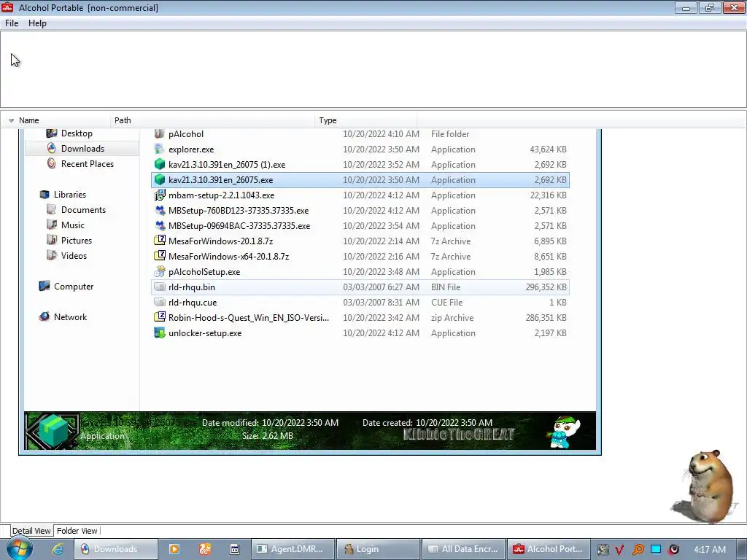Click the Recent Places icon
The width and height of the screenshot is (747, 560).
click(52, 164)
